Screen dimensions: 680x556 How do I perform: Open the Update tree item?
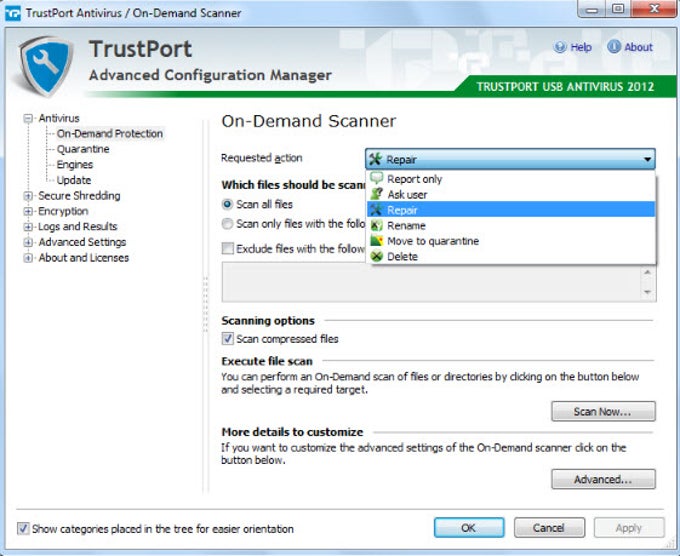pyautogui.click(x=74, y=180)
